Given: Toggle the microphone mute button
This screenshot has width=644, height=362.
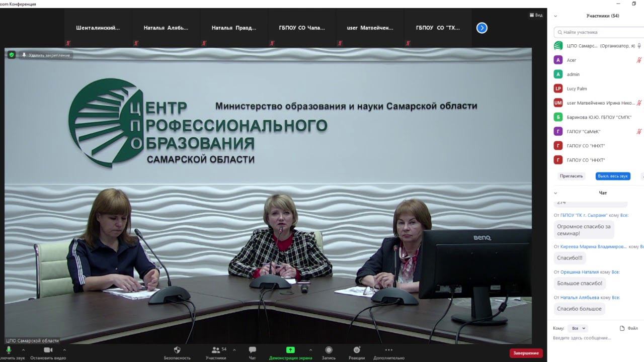Looking at the screenshot, I should (9, 350).
